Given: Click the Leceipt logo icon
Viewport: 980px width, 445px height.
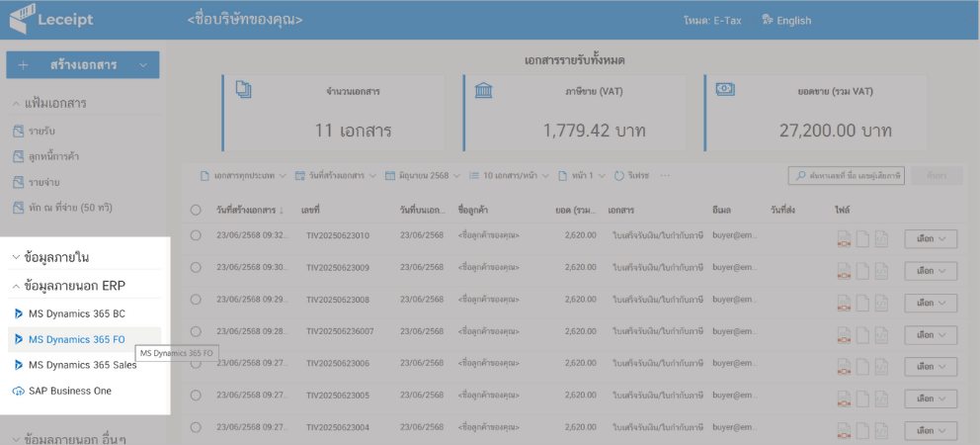Looking at the screenshot, I should pos(21,20).
